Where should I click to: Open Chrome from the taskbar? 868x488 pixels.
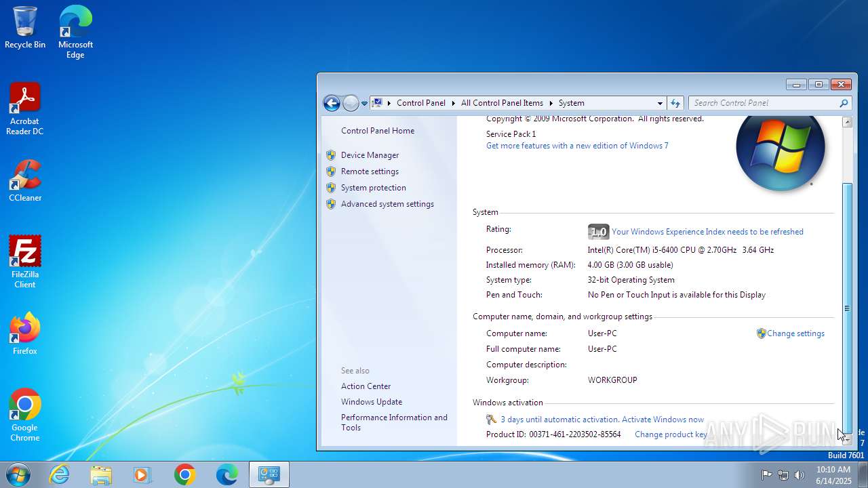184,474
